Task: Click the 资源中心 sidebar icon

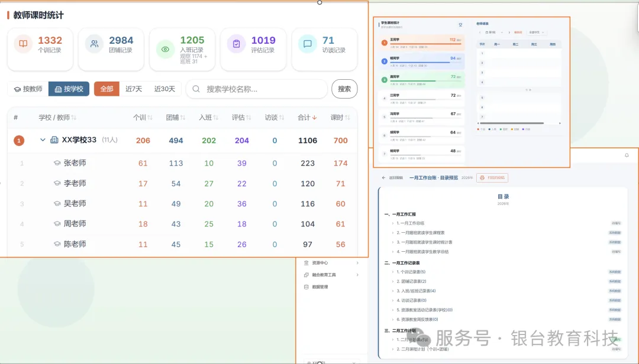Action: click(306, 263)
